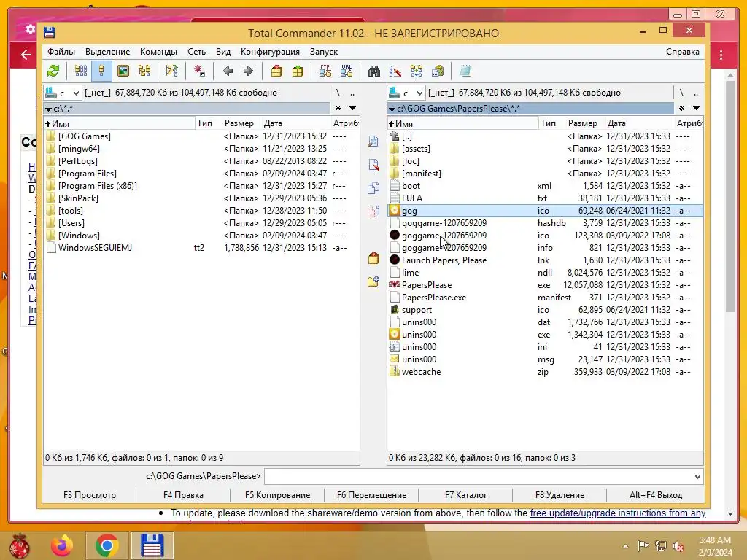Open file search with the binoculars icon
Image resolution: width=747 pixels, height=560 pixels.
(374, 71)
